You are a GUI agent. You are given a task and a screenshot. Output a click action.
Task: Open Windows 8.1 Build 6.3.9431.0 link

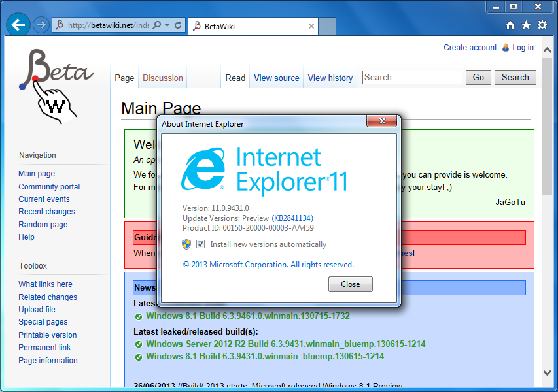265,356
